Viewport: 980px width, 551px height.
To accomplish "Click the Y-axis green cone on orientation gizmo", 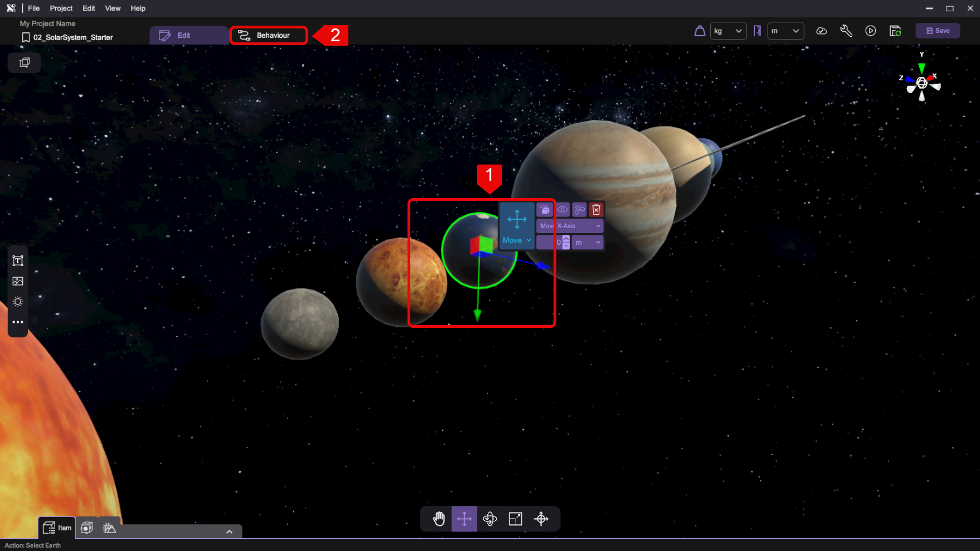I will pyautogui.click(x=921, y=68).
